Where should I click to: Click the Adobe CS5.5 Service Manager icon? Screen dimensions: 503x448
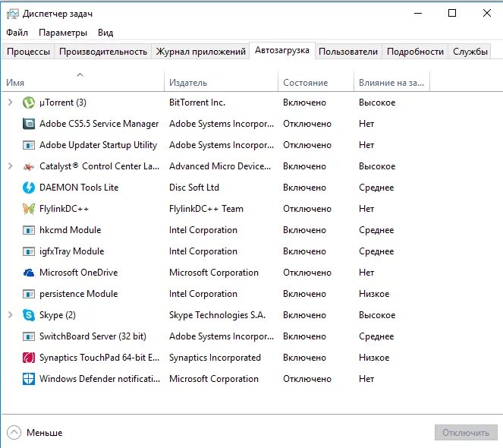point(29,124)
